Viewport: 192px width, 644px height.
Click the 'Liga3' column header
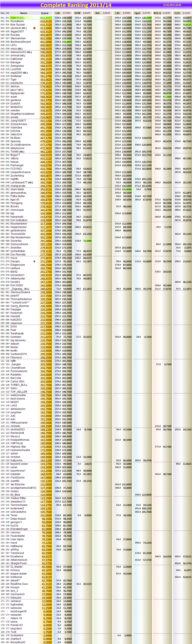137,13
